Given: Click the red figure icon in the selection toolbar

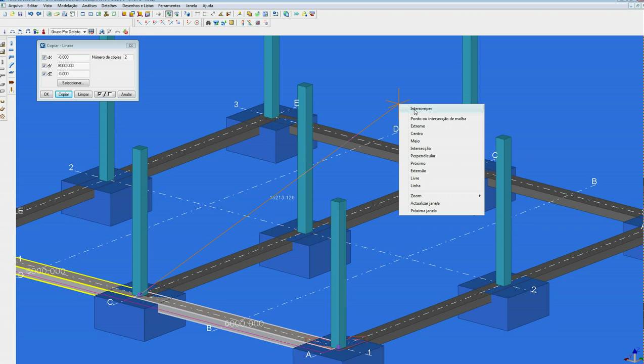Looking at the screenshot, I should pyautogui.click(x=43, y=31).
